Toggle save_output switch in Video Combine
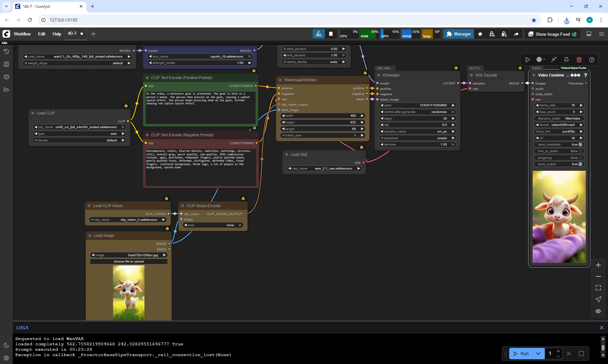 point(580,164)
